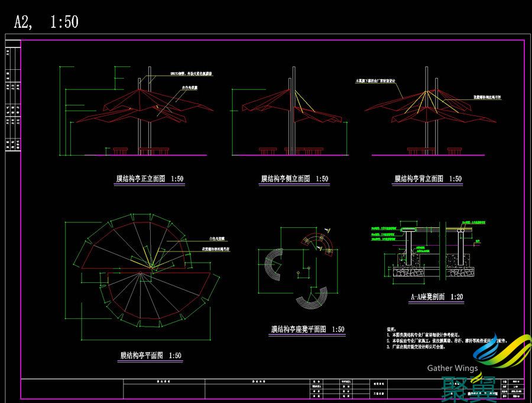Select the 膜结构亭侧立面图 1:50 title
The image size is (532, 403).
pyautogui.click(x=294, y=179)
